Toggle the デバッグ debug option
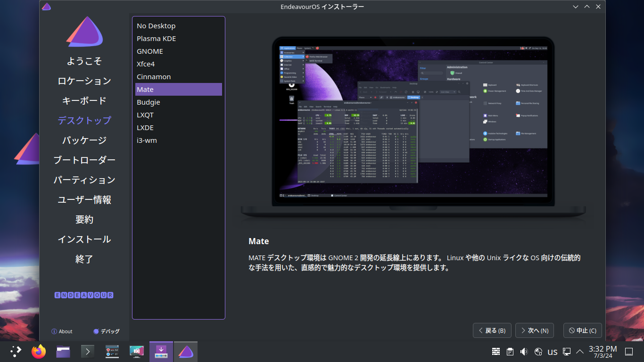Screen dimensions: 644x362 (107, 331)
